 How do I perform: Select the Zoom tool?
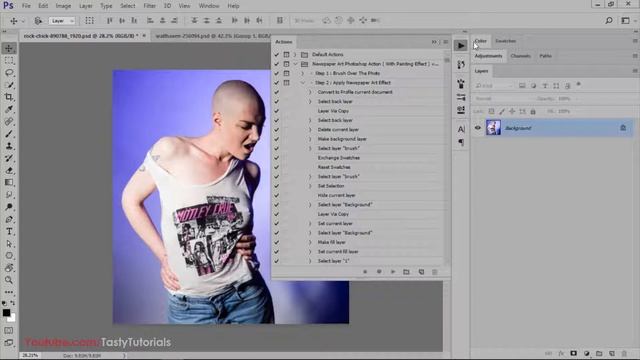pos(9,280)
